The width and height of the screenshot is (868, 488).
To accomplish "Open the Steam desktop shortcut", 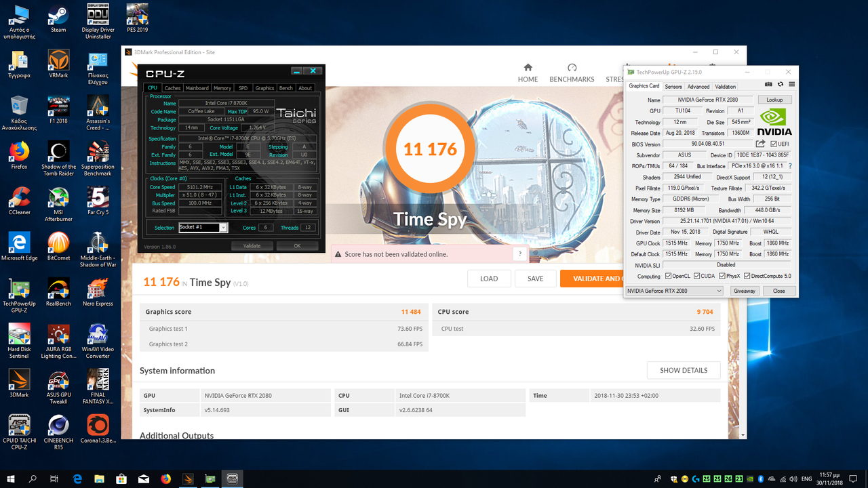I will pyautogui.click(x=58, y=19).
